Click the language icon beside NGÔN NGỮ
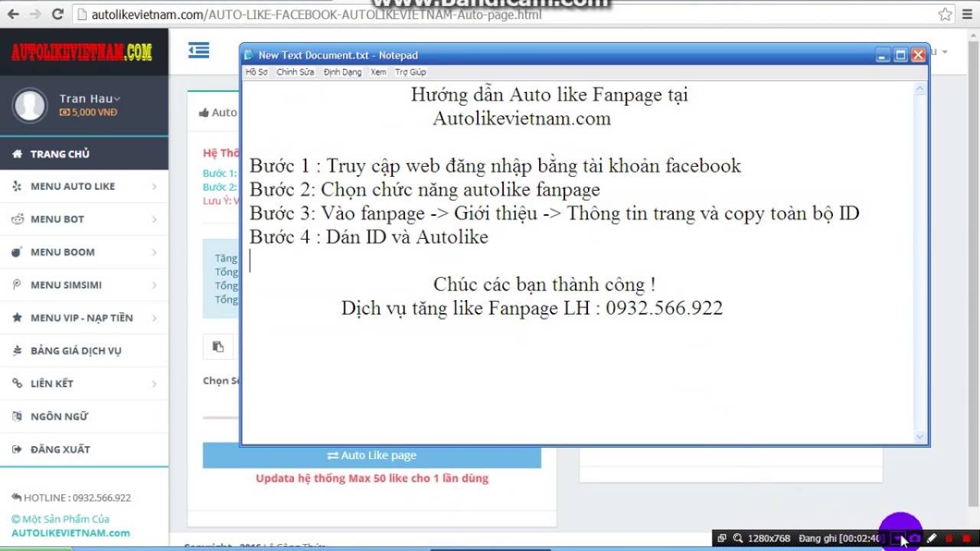 [16, 416]
